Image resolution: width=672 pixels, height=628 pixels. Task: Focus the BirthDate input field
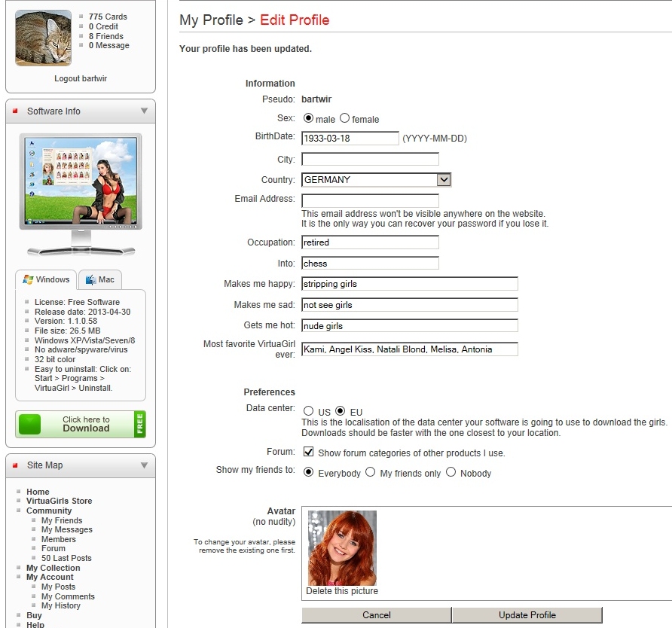coord(350,139)
